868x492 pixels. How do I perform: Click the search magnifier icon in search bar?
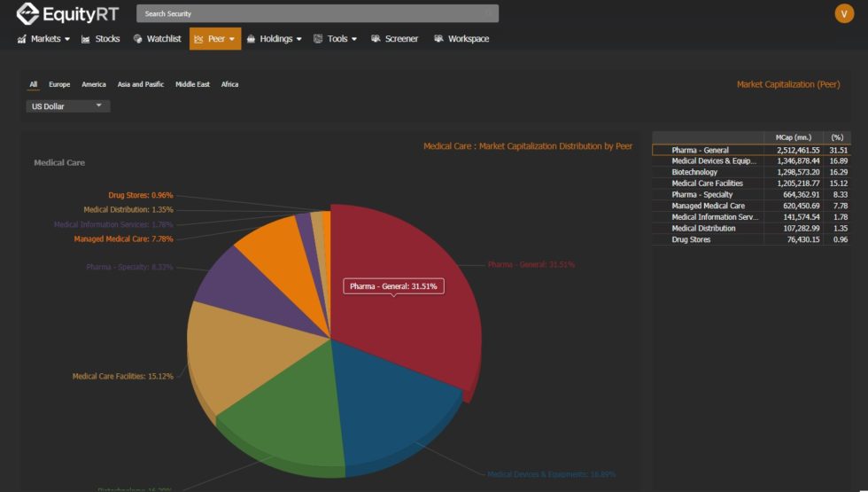pyautogui.click(x=488, y=13)
